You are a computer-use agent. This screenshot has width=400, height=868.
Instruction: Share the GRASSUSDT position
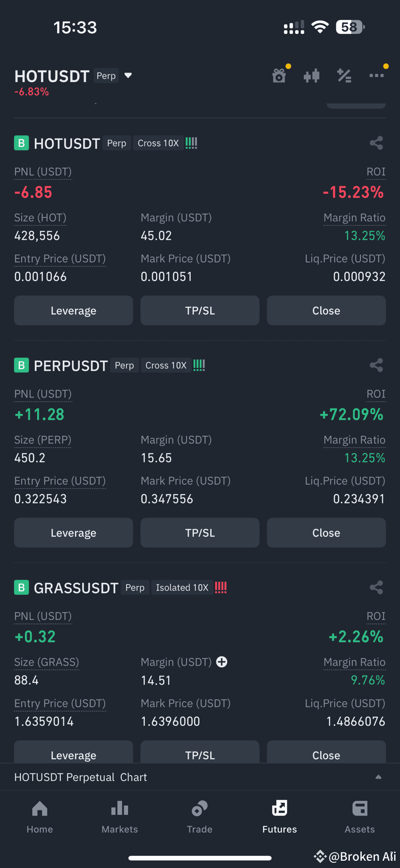click(x=376, y=588)
